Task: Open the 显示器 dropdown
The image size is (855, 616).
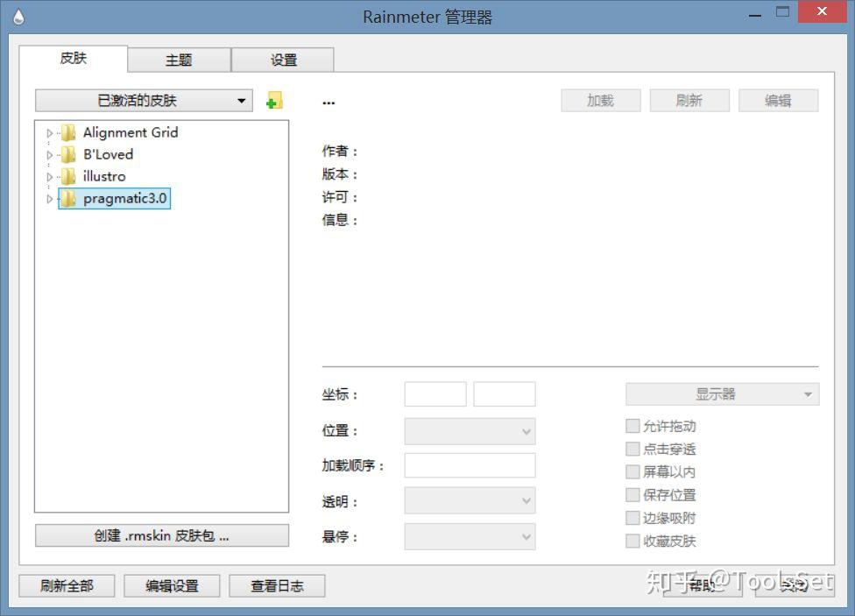Action: point(722,394)
